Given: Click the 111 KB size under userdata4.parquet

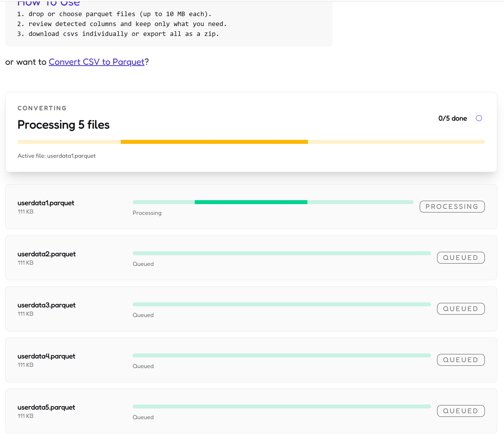Looking at the screenshot, I should 25,365.
